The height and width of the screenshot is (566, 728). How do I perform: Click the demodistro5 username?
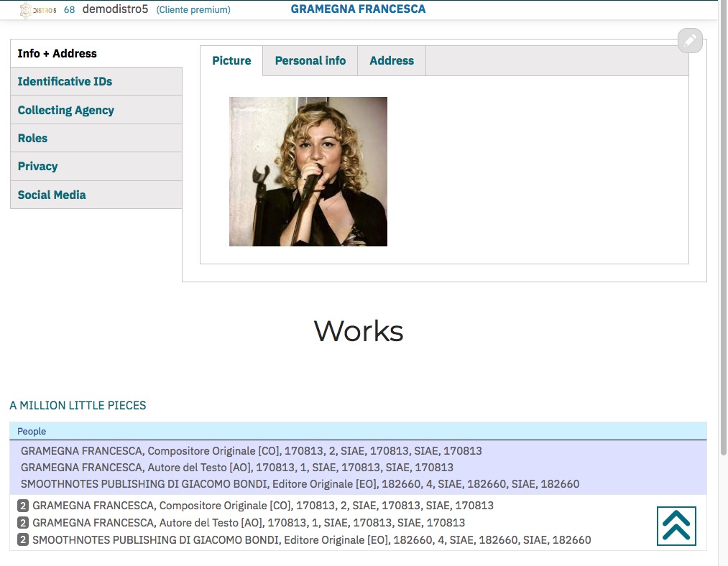[115, 9]
